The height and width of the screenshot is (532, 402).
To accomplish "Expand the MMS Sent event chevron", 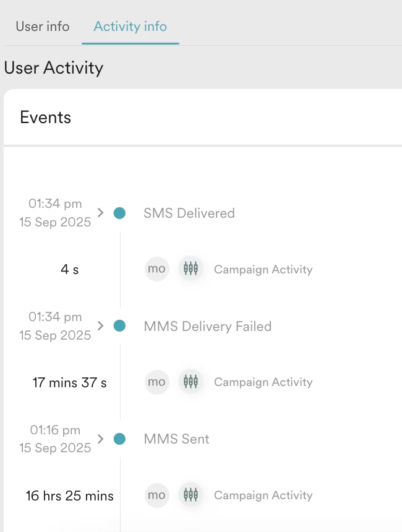I will 100,439.
